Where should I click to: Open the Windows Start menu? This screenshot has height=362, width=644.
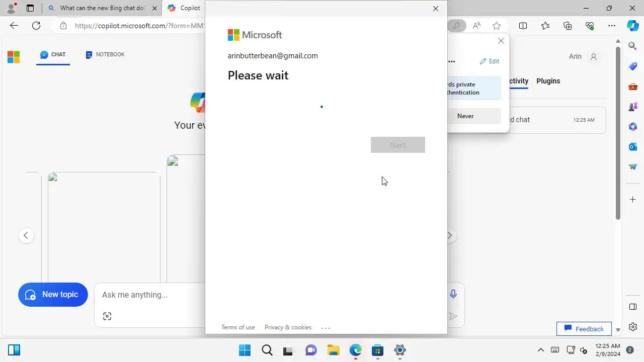click(x=245, y=350)
